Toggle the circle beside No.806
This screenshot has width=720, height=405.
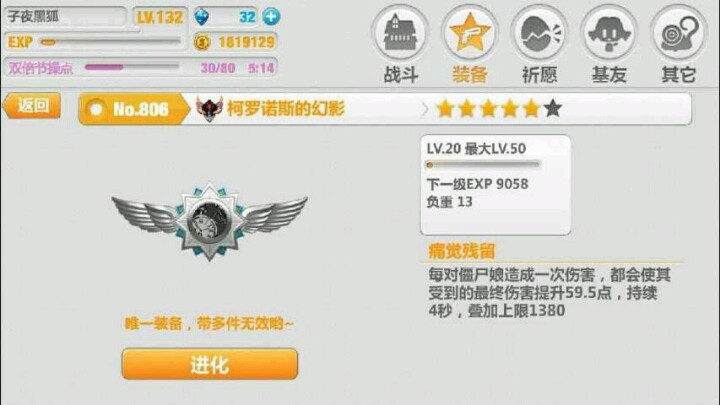click(96, 109)
